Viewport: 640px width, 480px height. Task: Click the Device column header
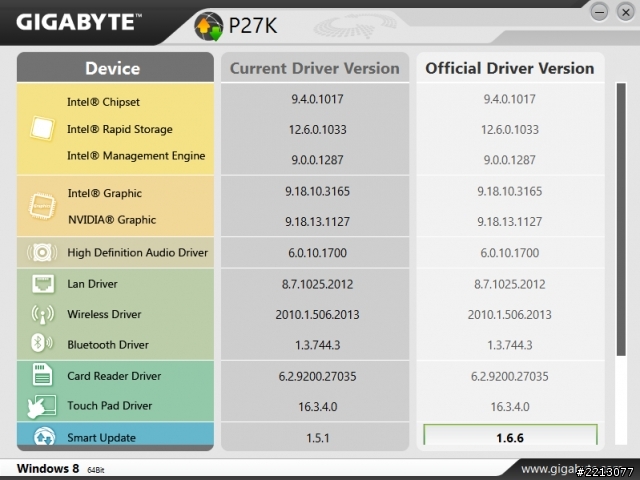tap(115, 67)
